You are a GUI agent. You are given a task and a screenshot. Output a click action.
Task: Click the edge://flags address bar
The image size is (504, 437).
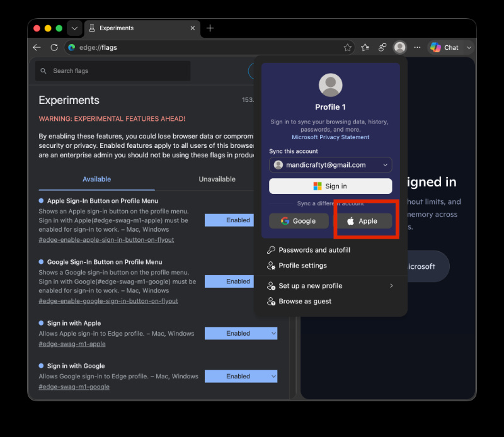210,48
